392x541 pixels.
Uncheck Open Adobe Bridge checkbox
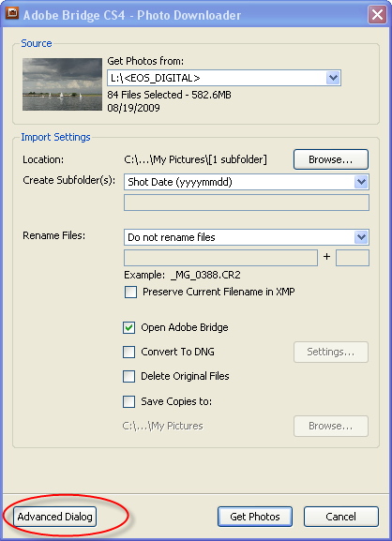(x=129, y=327)
